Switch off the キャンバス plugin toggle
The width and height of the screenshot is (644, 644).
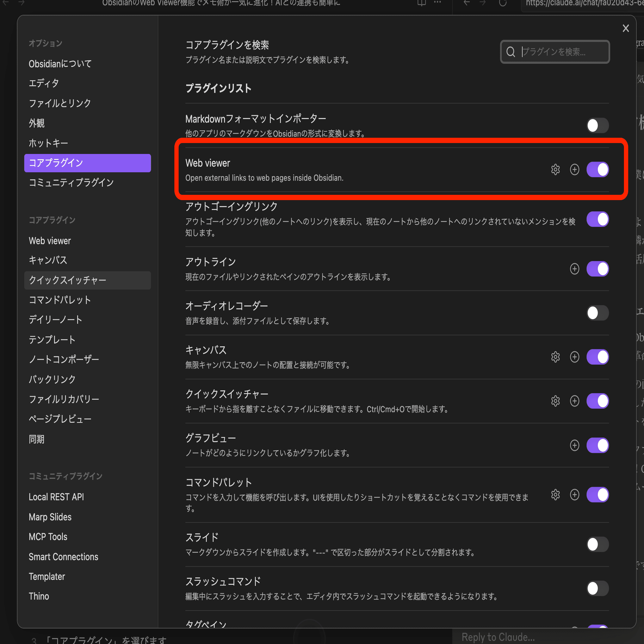pos(597,357)
